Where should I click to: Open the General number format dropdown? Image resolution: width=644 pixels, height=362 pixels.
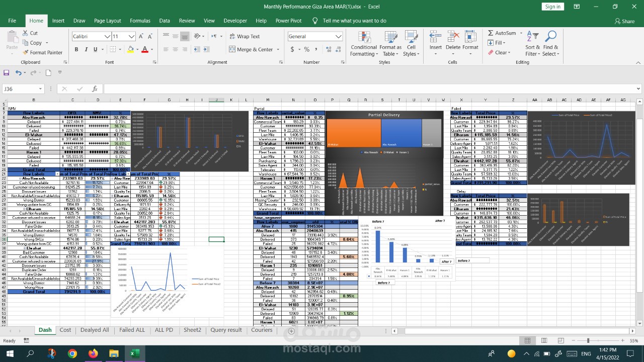tap(339, 36)
